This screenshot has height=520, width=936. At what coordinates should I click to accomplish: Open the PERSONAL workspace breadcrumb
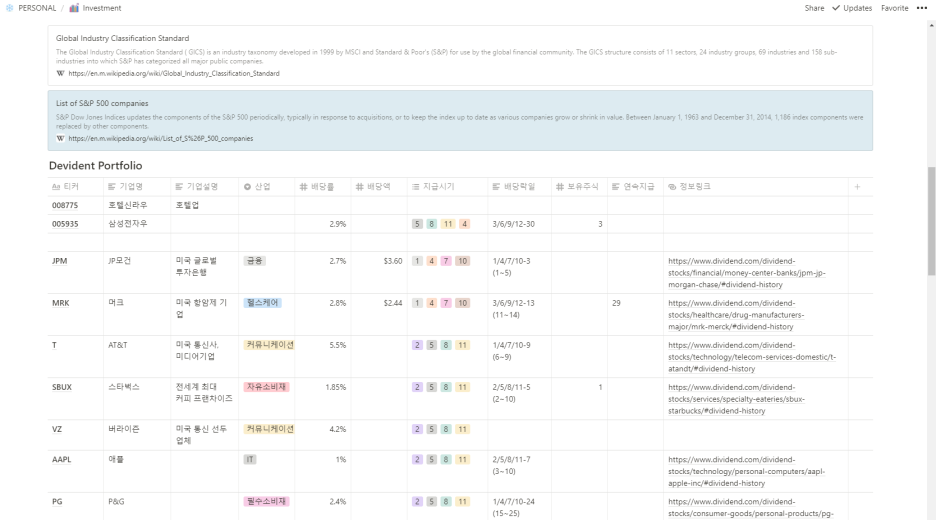tap(37, 8)
